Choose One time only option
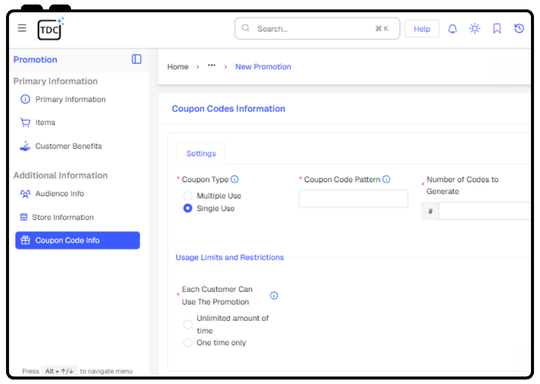 (188, 343)
